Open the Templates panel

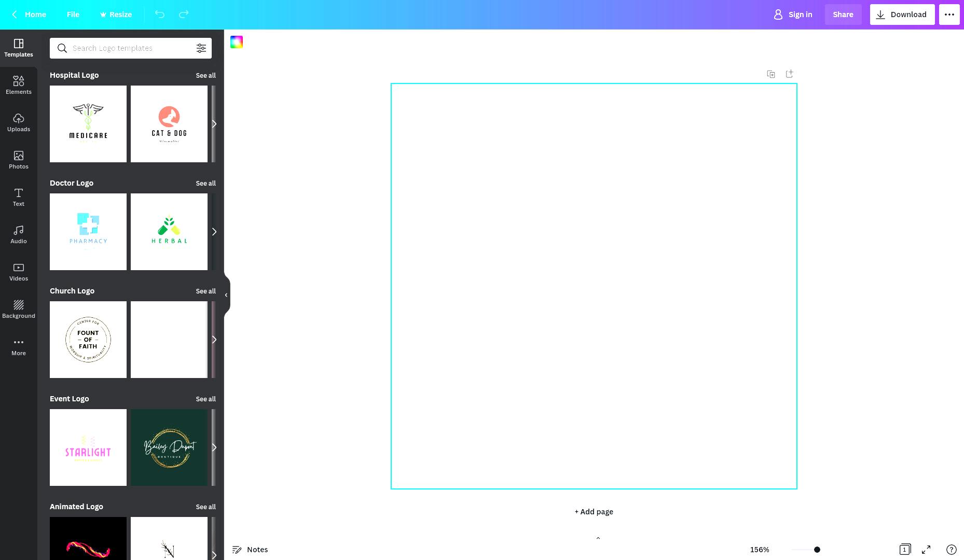click(x=19, y=48)
